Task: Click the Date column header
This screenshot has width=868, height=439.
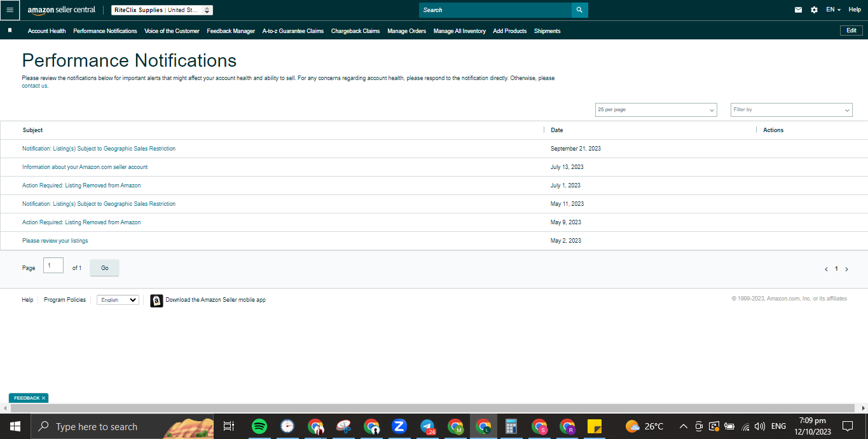Action: coord(557,130)
